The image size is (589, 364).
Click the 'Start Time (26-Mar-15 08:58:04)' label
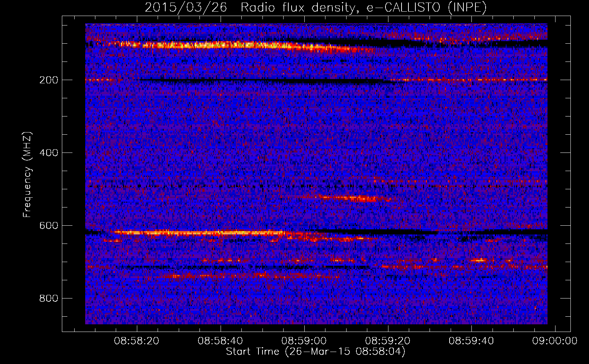click(316, 352)
